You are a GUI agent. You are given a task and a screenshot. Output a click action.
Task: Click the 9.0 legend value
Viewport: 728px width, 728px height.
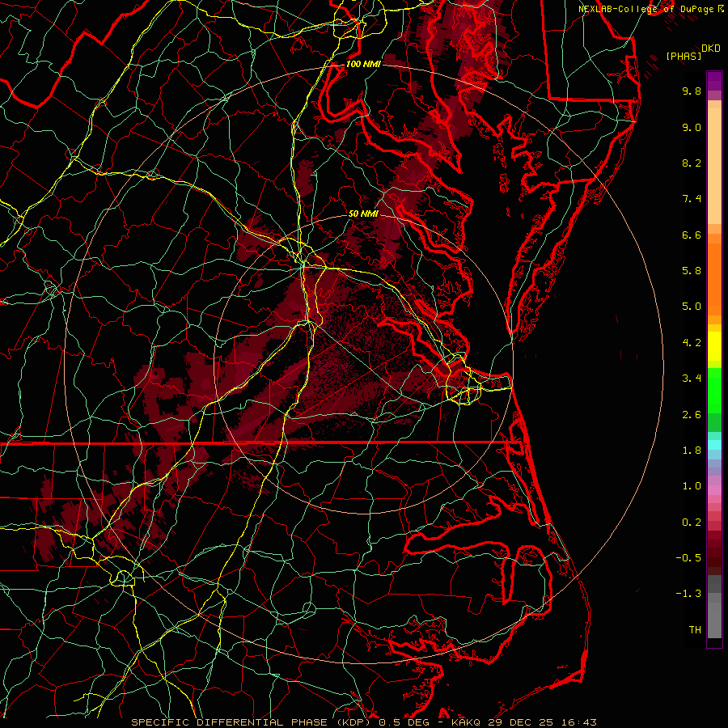692,127
